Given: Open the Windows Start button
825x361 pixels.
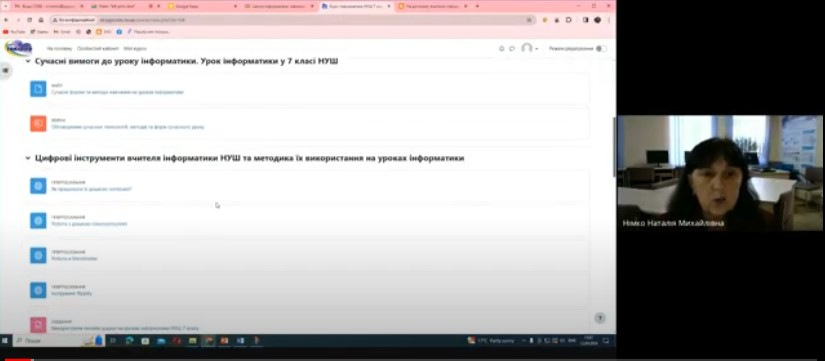Looking at the screenshot, I should click(x=5, y=340).
